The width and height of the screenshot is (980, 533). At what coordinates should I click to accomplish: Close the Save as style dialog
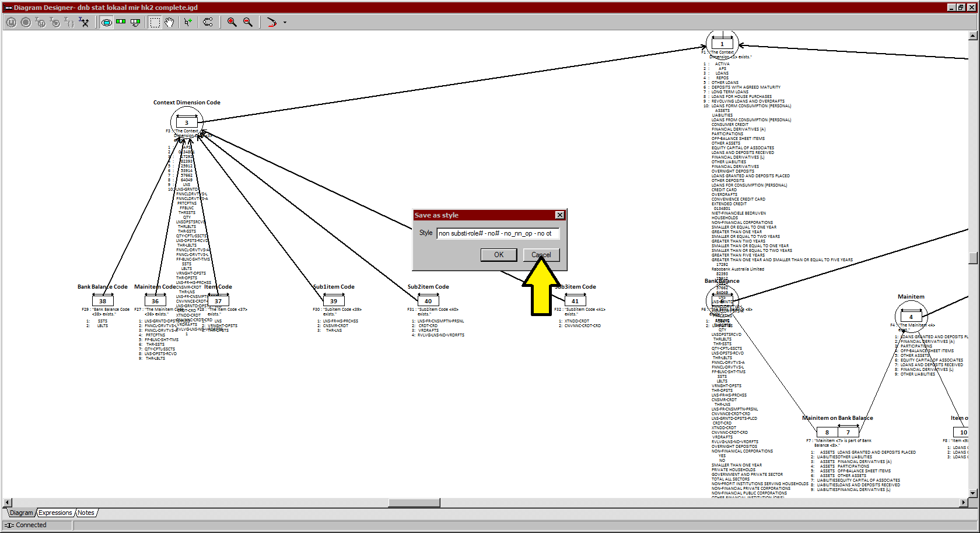(559, 215)
